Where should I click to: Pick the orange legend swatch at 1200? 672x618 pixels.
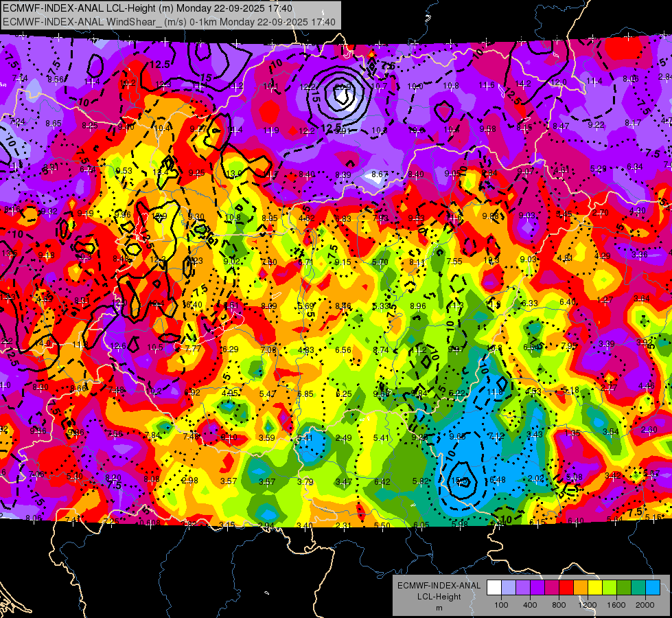point(580,588)
